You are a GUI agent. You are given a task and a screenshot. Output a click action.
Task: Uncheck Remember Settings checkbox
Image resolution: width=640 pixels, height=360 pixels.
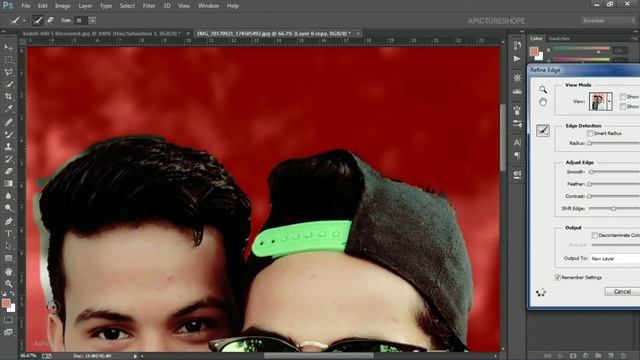(x=558, y=278)
